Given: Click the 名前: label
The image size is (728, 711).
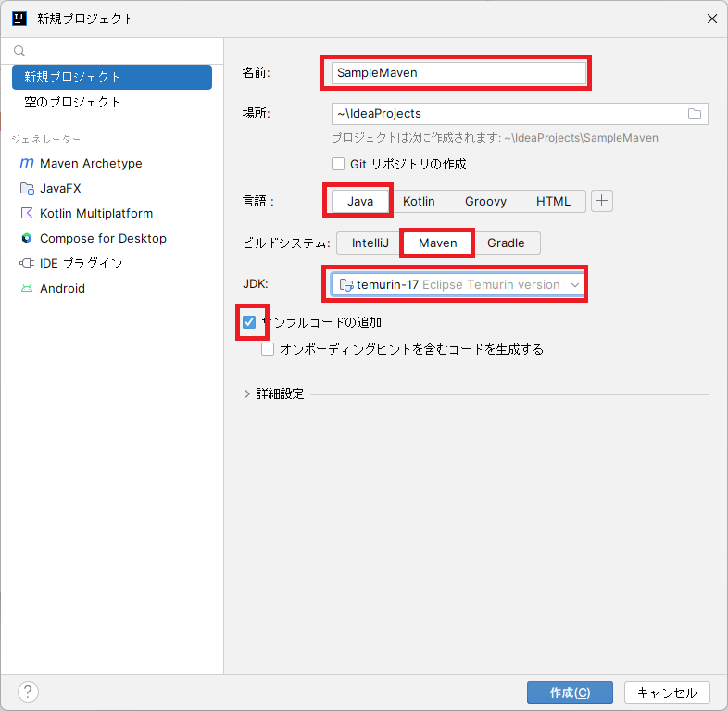Looking at the screenshot, I should coord(257,73).
